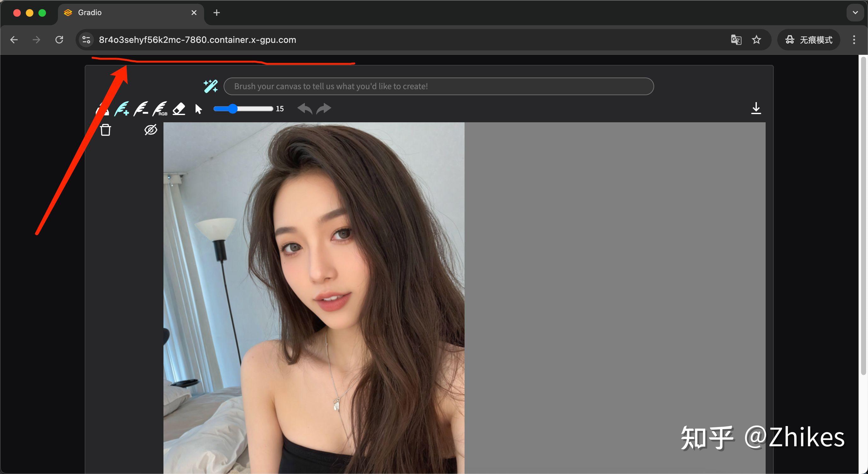Switch to the Gradio tab
Image resolution: width=868 pixels, height=474 pixels.
(131, 13)
